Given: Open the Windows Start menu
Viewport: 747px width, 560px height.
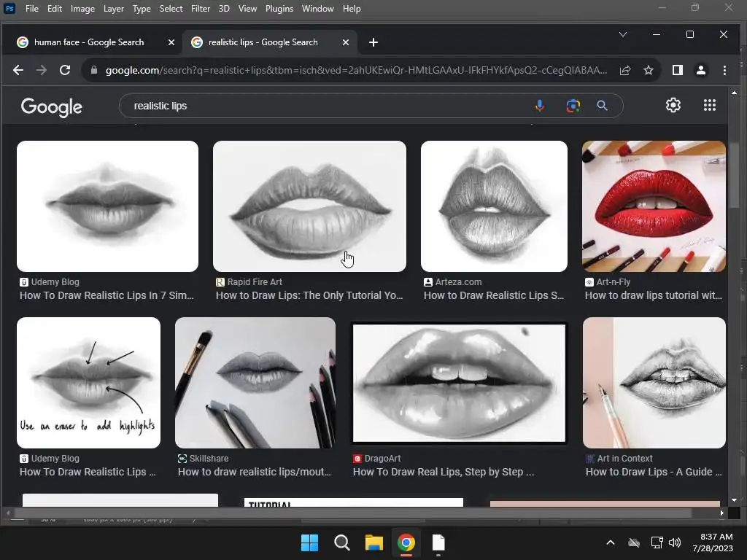Looking at the screenshot, I should click(x=309, y=542).
